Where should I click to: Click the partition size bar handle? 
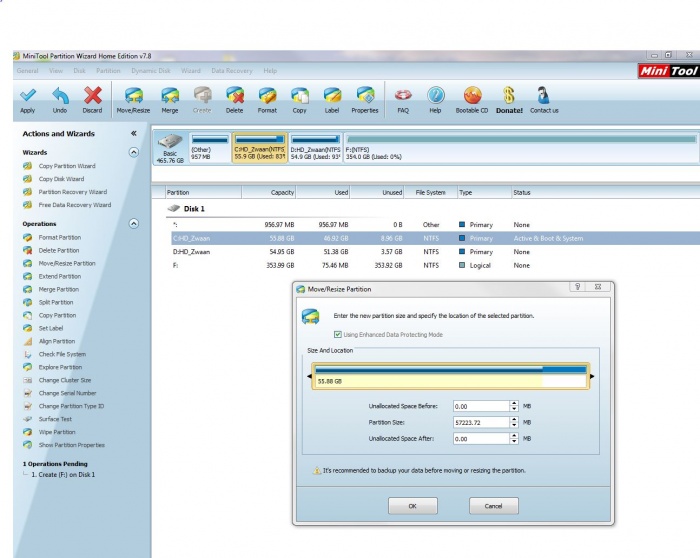[591, 376]
